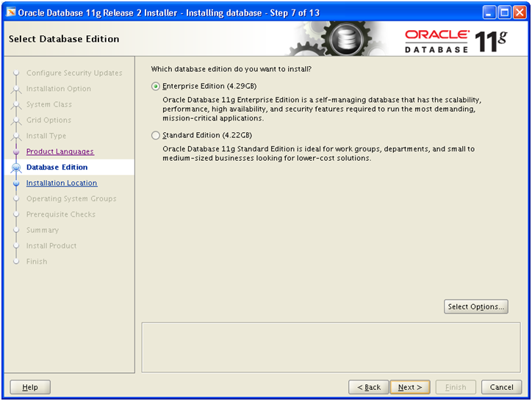Click the 'Operating System Groups' step text
532x401 pixels.
click(71, 198)
